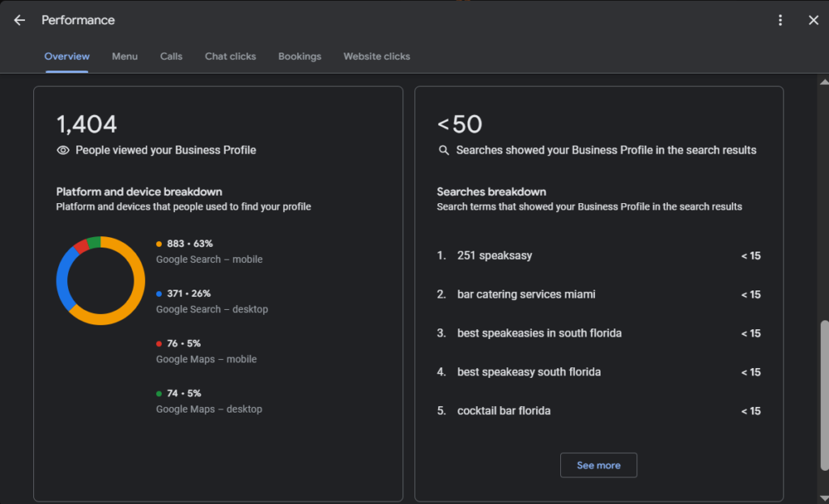Click the blue Google Search desktop legend dot
Screen dimensions: 829x504
[x=159, y=294]
